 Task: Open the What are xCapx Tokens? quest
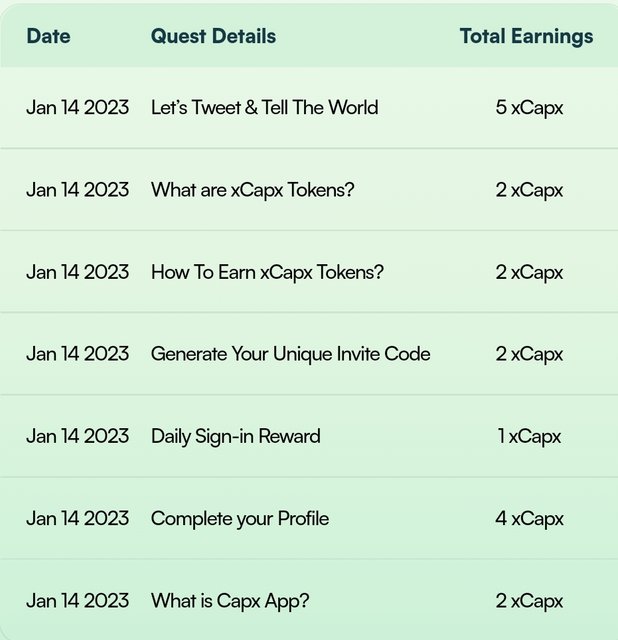click(x=252, y=191)
